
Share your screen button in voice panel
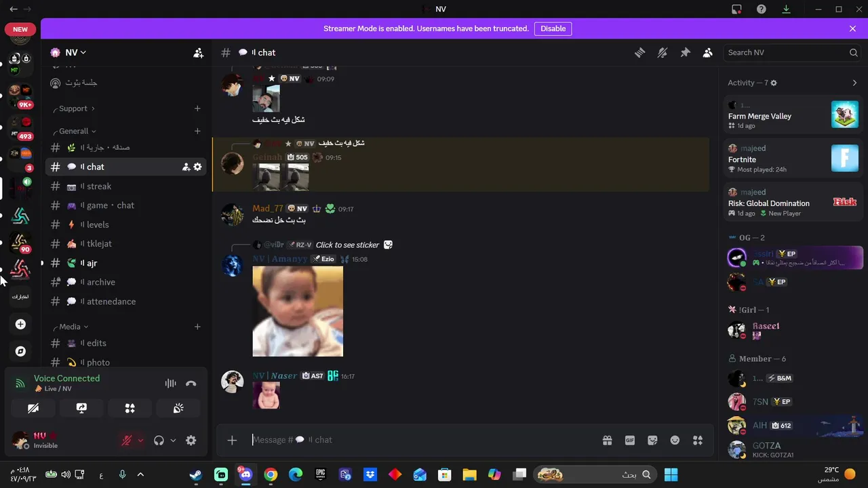click(x=81, y=408)
